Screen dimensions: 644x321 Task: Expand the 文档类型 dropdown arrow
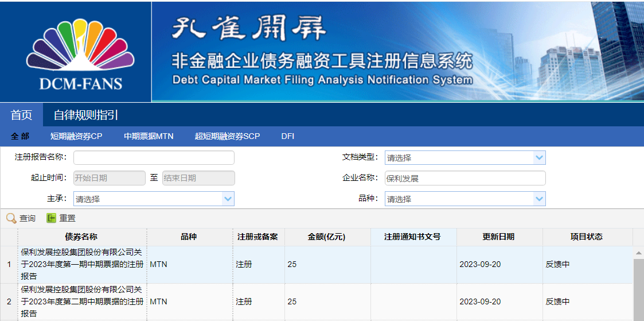pyautogui.click(x=539, y=158)
